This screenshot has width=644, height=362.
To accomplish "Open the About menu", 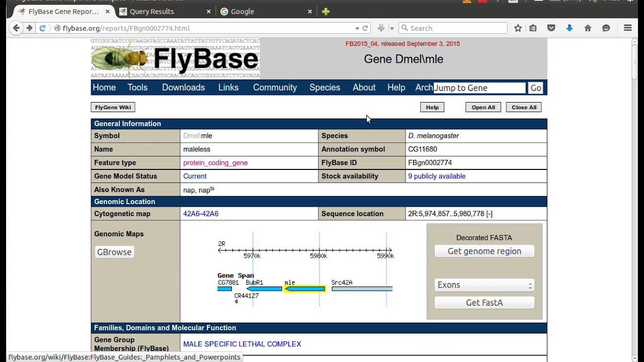I will (364, 87).
